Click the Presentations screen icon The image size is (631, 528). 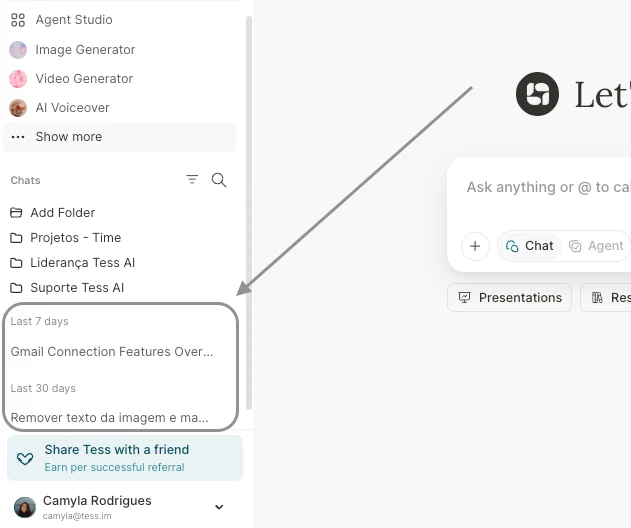point(464,297)
